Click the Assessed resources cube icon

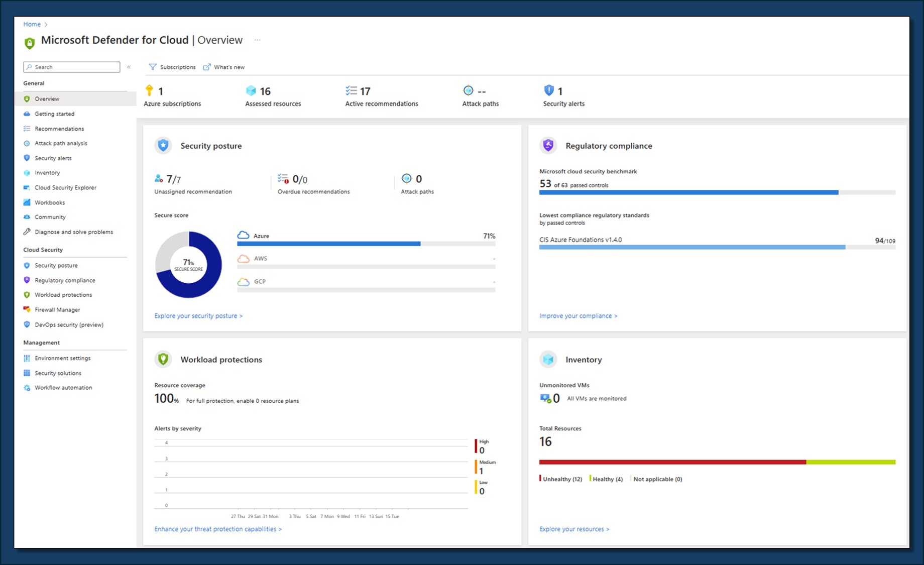pyautogui.click(x=251, y=90)
